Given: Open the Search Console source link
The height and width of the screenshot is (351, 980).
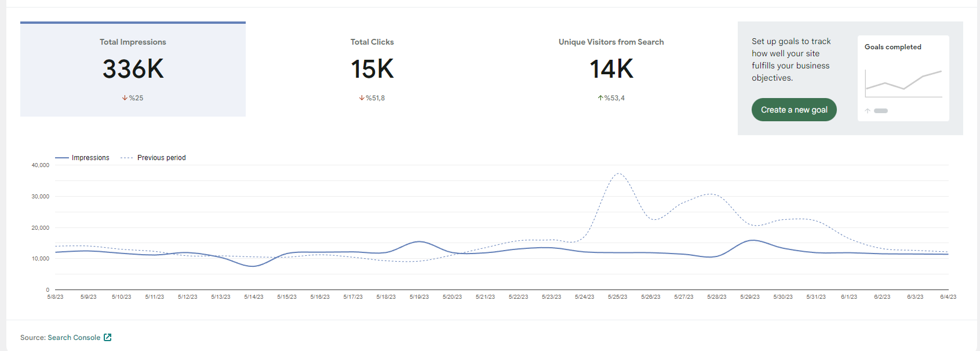Looking at the screenshot, I should coord(74,338).
